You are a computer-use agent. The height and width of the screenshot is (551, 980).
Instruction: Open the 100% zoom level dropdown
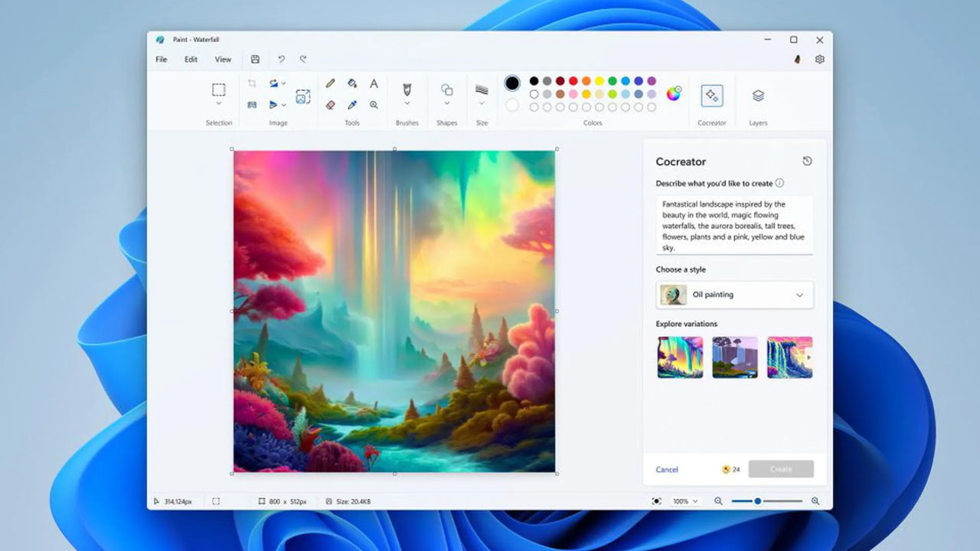[x=685, y=501]
